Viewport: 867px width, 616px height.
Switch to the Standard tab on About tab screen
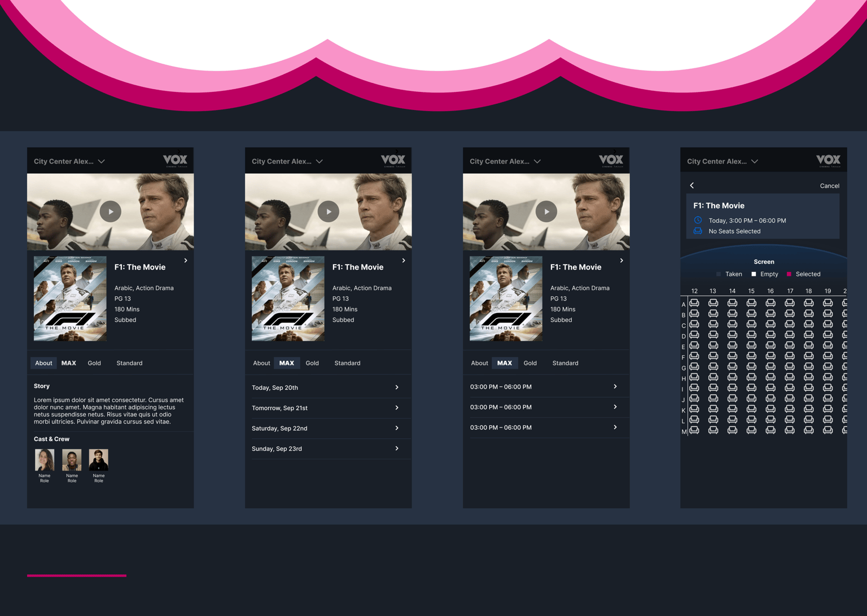tap(129, 363)
